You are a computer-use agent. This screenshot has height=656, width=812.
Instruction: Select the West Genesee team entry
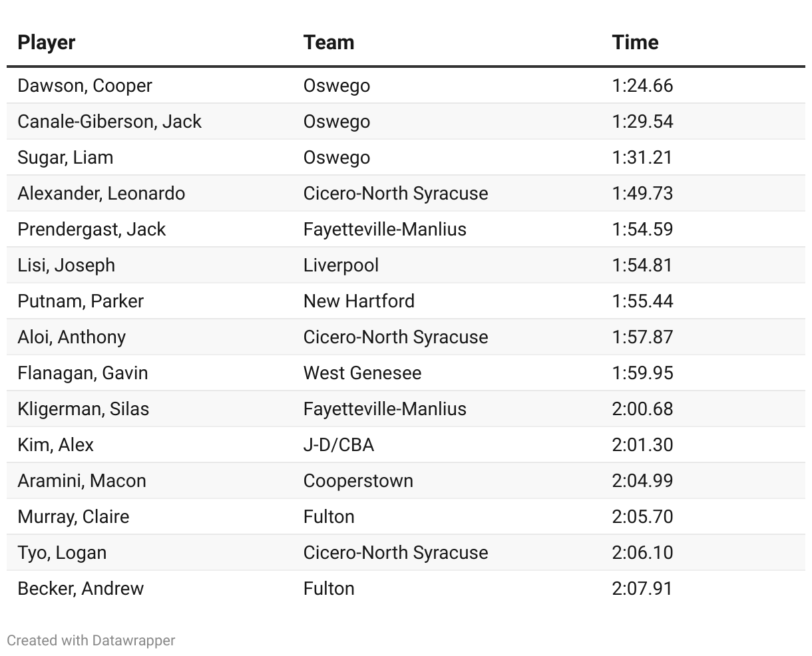point(362,373)
